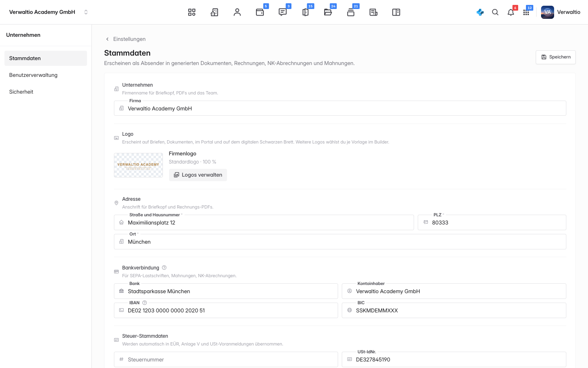
Task: Open the apps grid icon with badge 12
Action: pos(526,12)
